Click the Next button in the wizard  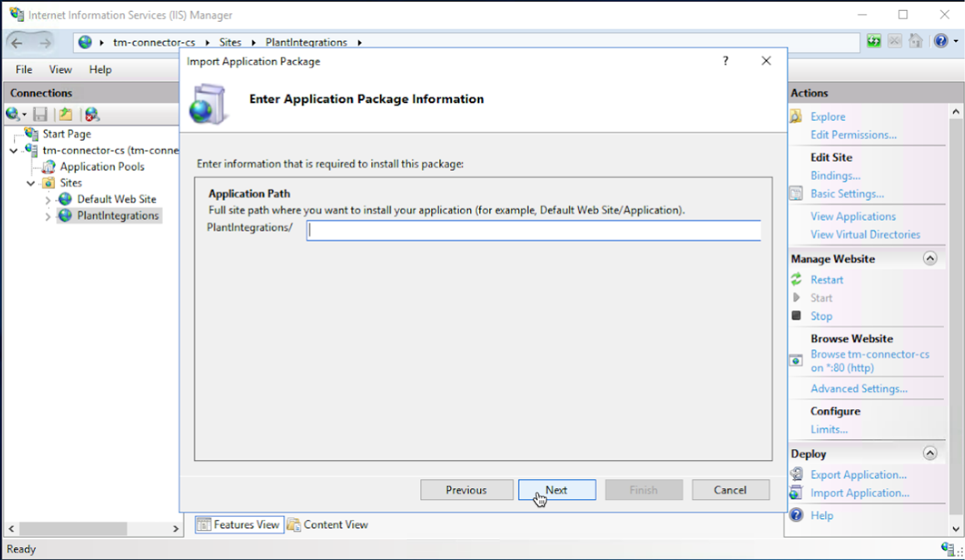click(x=557, y=490)
